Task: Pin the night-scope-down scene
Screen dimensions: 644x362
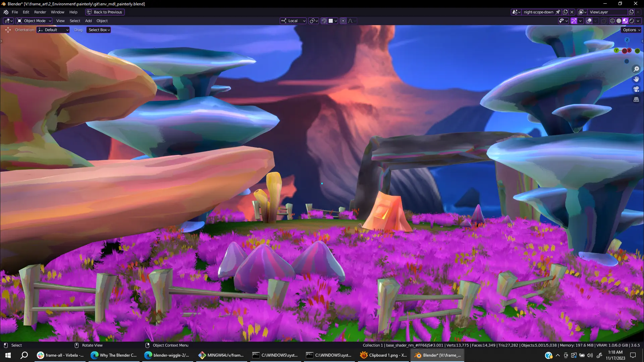Action: coord(558,12)
